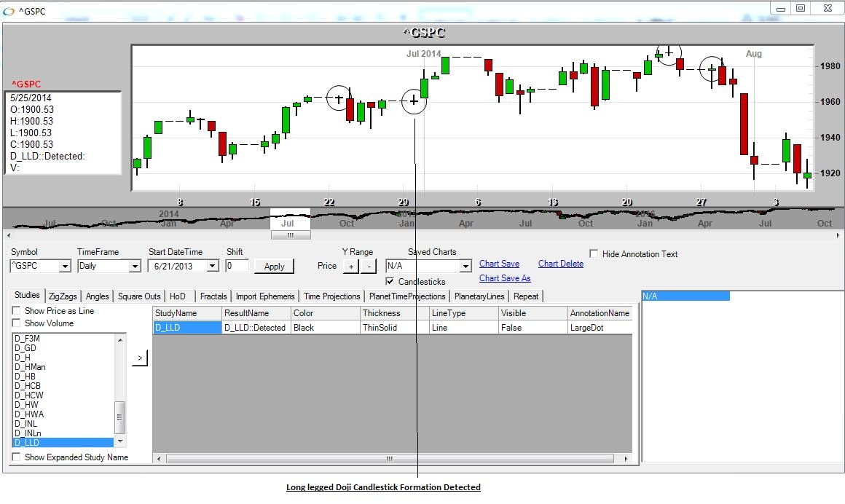Screen dimensions: 845x504
Task: Click the minus button for Price Y Range
Action: (x=368, y=267)
